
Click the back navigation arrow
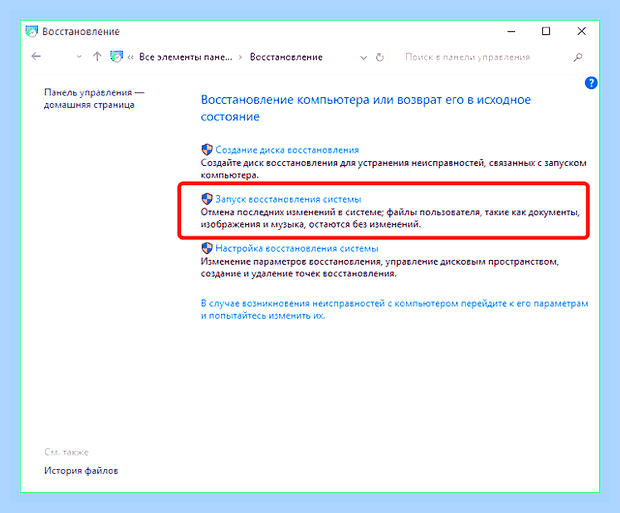[x=36, y=57]
